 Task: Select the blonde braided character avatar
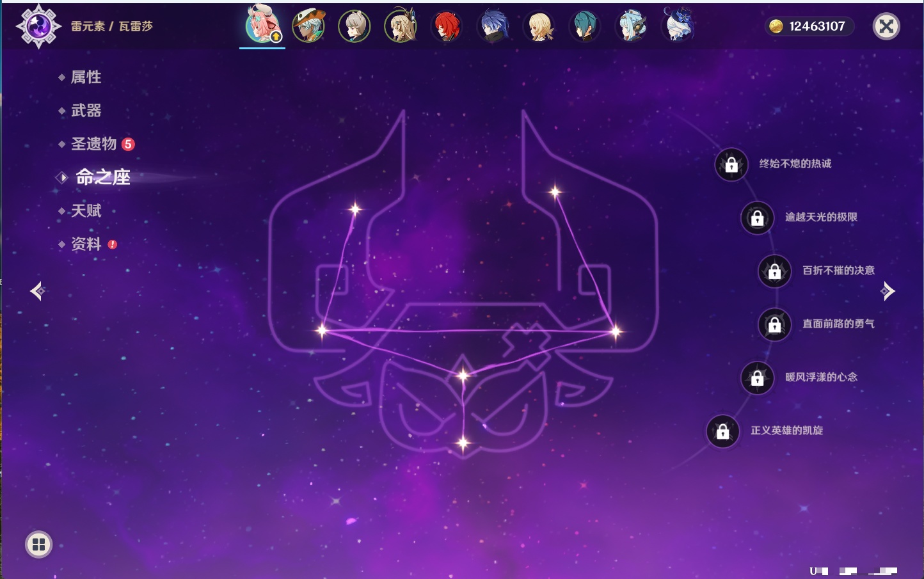point(539,26)
